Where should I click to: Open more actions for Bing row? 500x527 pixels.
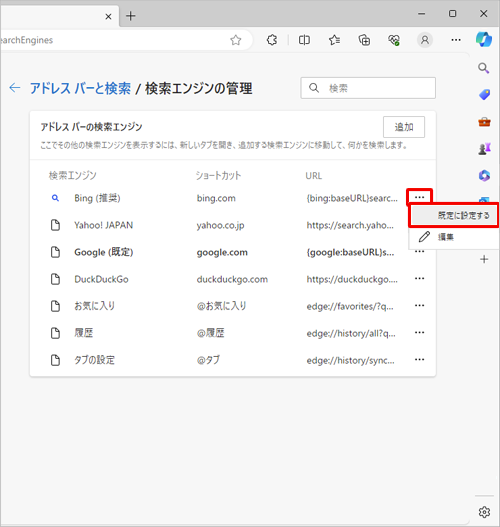pos(419,197)
